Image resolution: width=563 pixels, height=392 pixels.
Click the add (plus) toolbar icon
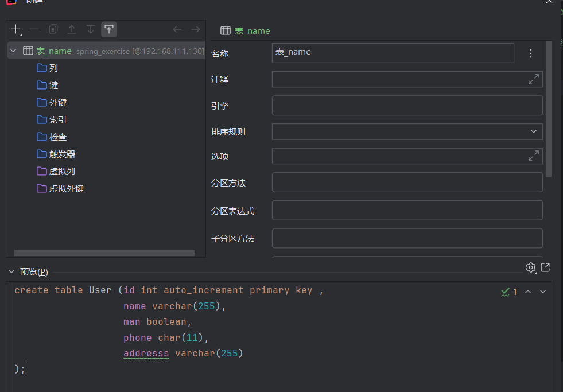(x=16, y=29)
